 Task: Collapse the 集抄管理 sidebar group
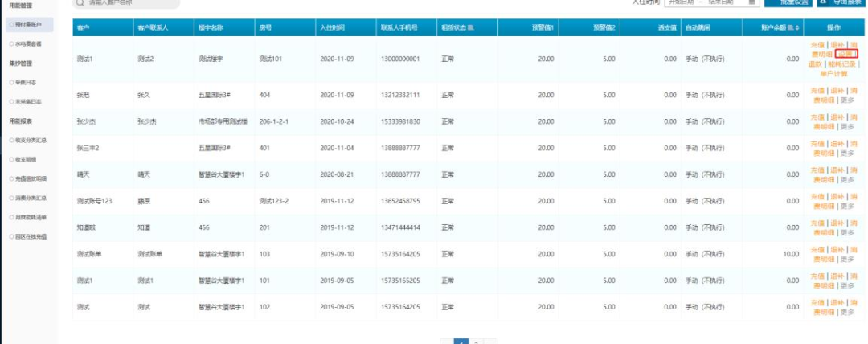(20, 63)
